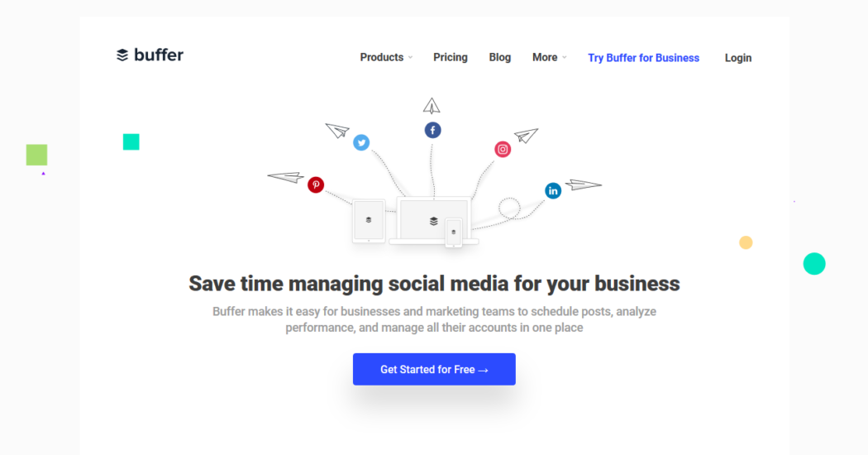Click the Twitter bird icon
Viewport: 868px width, 455px height.
coord(361,142)
